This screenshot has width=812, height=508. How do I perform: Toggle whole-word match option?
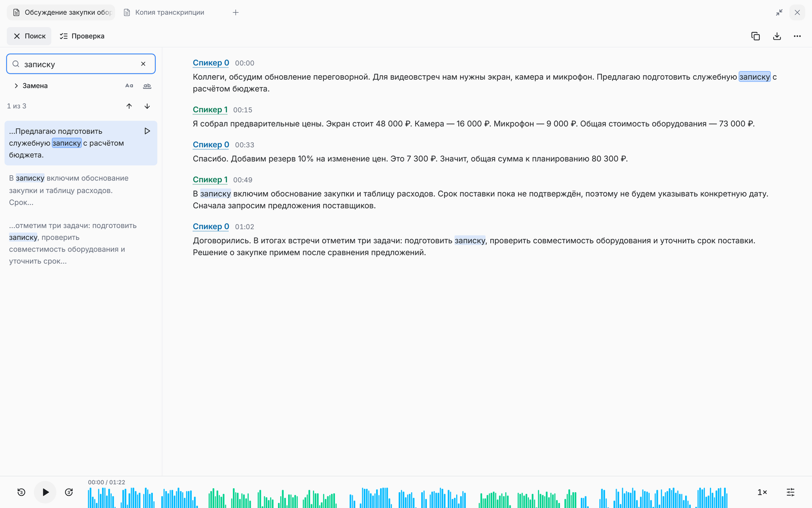coord(147,86)
